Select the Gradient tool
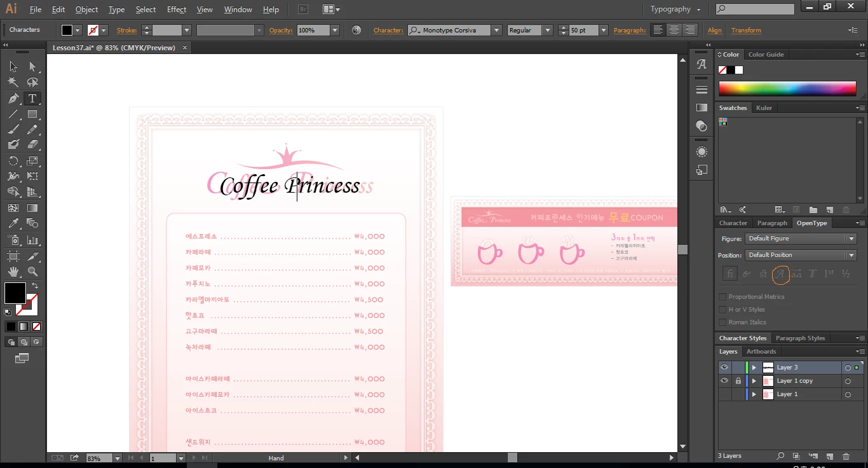 click(x=32, y=208)
